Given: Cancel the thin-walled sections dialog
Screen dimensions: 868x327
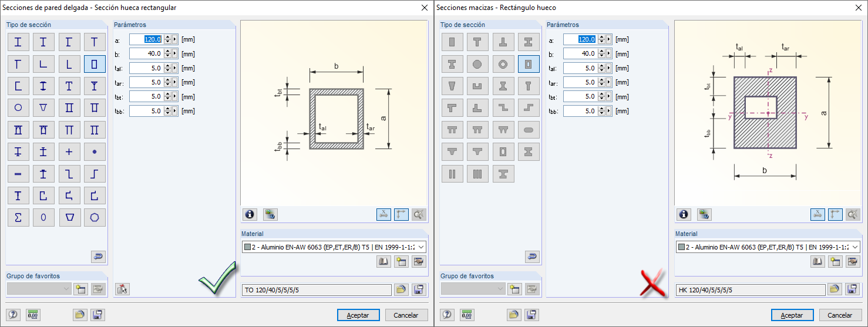Looking at the screenshot, I should (406, 315).
